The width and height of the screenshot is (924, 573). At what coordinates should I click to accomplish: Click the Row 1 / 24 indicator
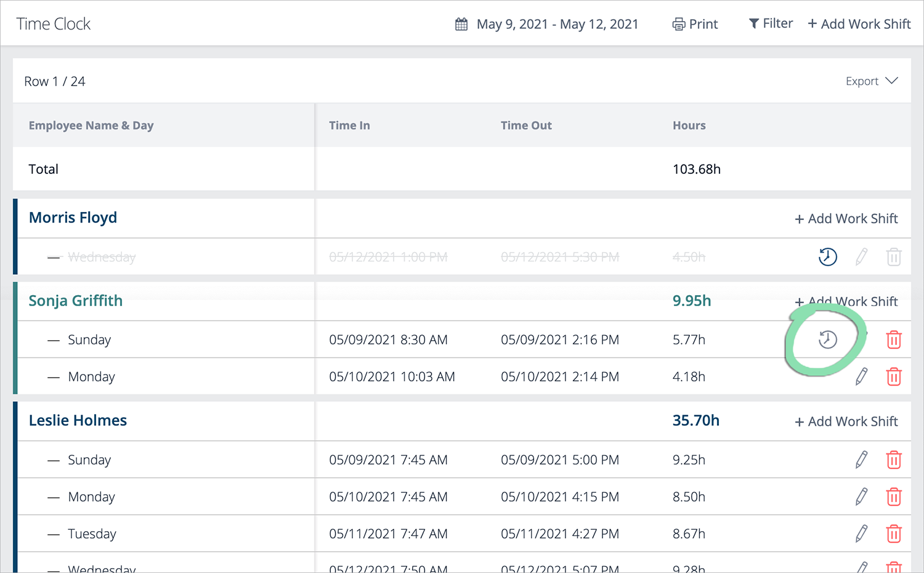click(x=55, y=81)
